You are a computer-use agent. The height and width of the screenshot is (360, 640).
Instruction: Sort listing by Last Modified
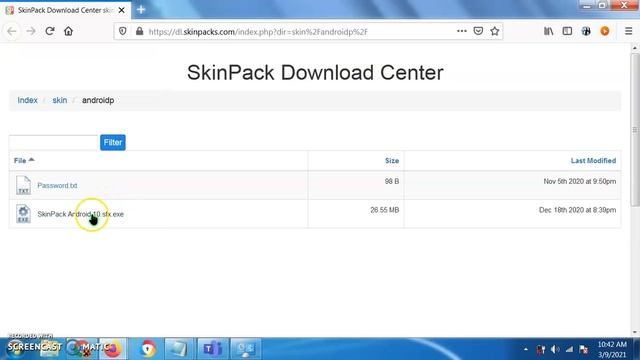[593, 161]
